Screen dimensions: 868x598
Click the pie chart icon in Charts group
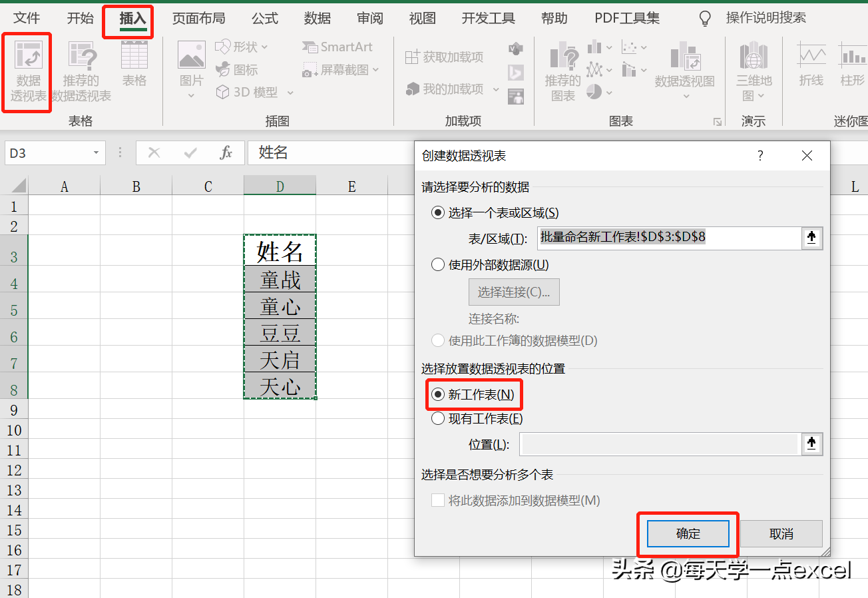[594, 92]
